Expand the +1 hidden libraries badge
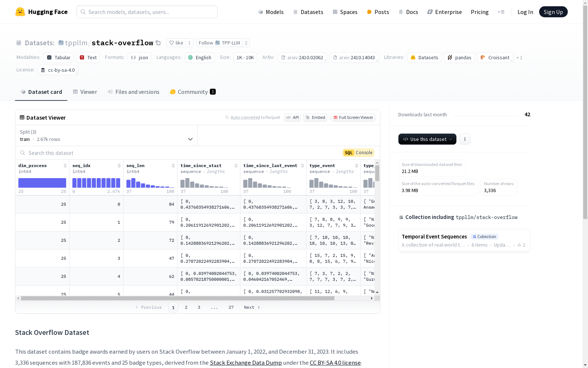 point(519,57)
